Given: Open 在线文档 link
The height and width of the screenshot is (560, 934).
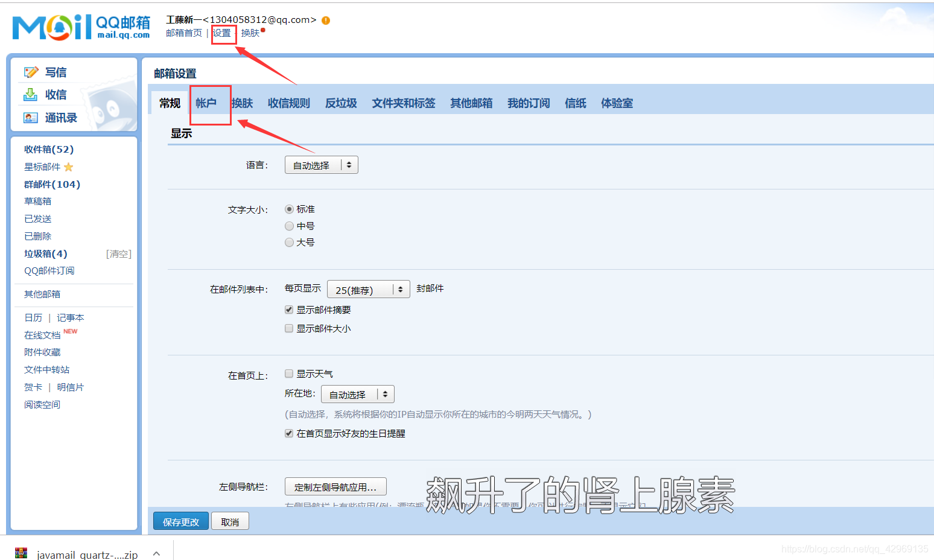Looking at the screenshot, I should (42, 336).
